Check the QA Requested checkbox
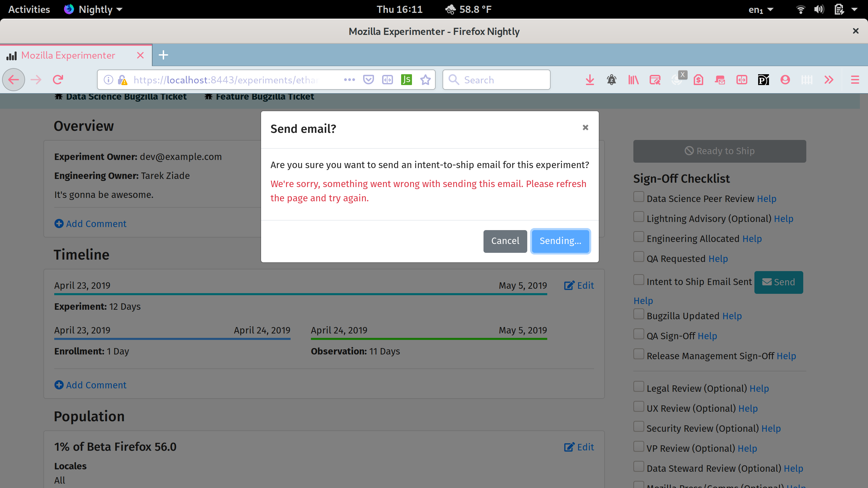 (639, 257)
